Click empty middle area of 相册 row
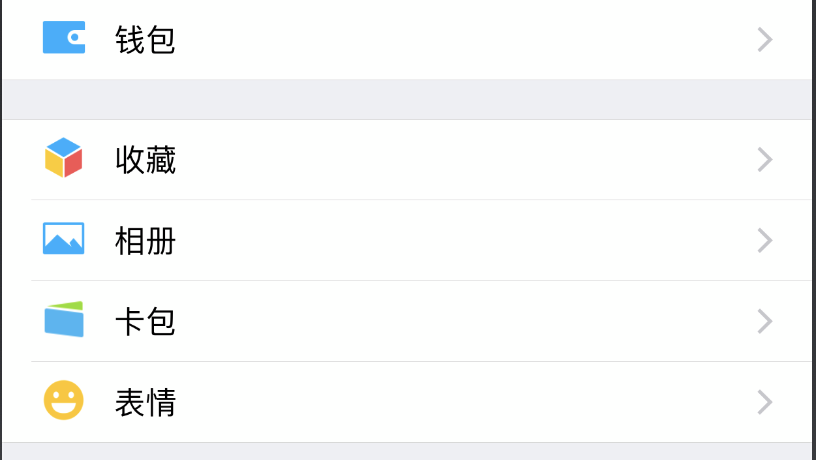Screen dimensions: 816x460 click(450, 241)
